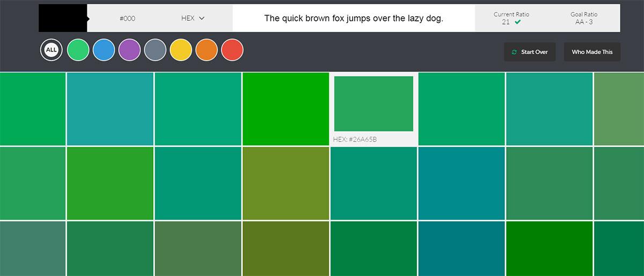Click the HEX dropdown chevron arrow
644x276 pixels.
[202, 18]
